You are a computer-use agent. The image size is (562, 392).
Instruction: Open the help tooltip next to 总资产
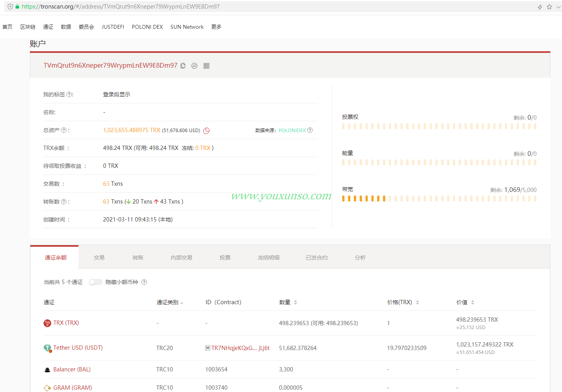(x=64, y=130)
